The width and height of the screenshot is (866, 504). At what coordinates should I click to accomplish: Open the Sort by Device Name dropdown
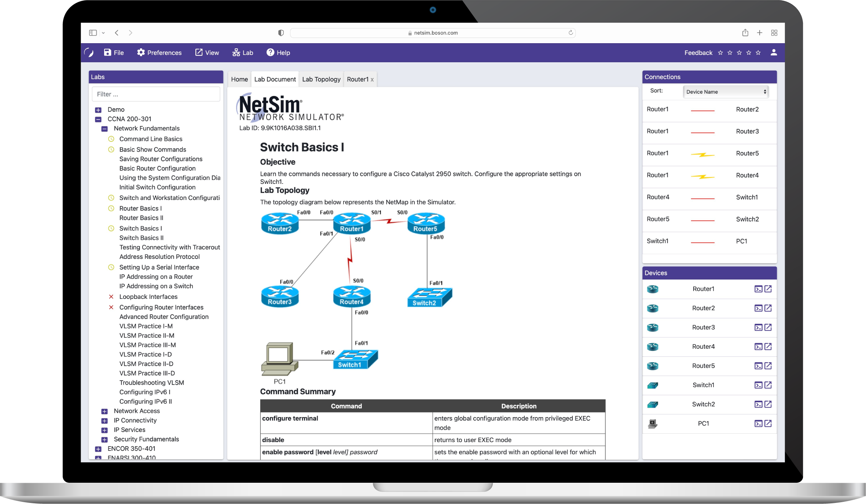click(724, 92)
